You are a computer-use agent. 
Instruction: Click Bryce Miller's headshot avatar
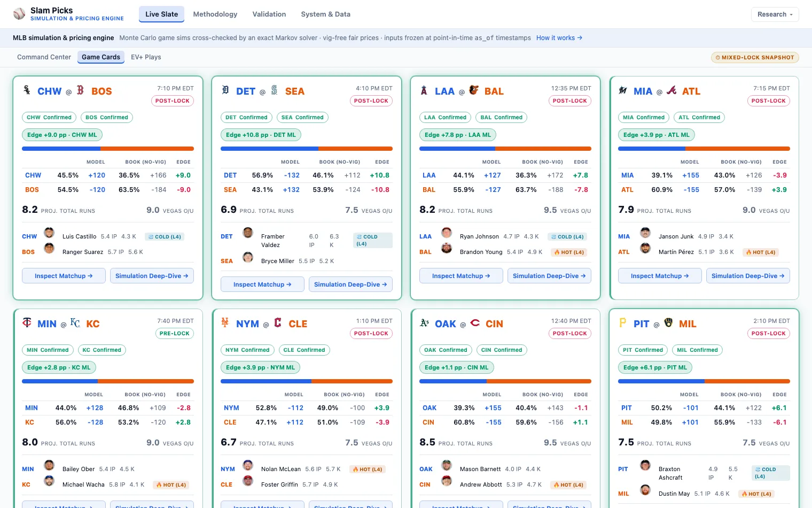click(x=248, y=257)
